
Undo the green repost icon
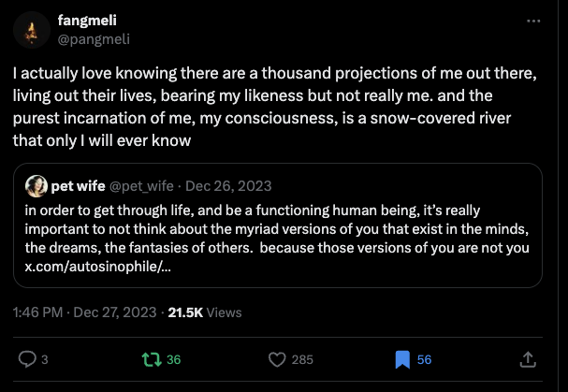click(x=152, y=359)
